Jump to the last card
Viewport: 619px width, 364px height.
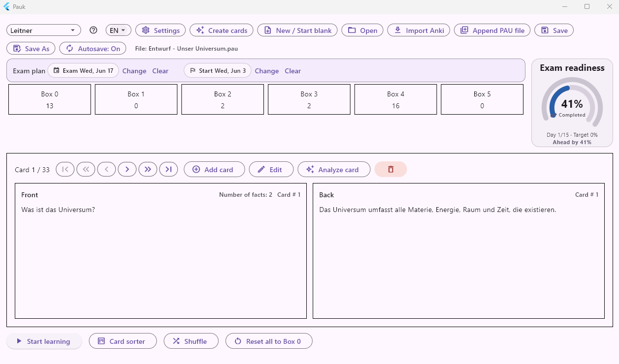click(x=168, y=169)
